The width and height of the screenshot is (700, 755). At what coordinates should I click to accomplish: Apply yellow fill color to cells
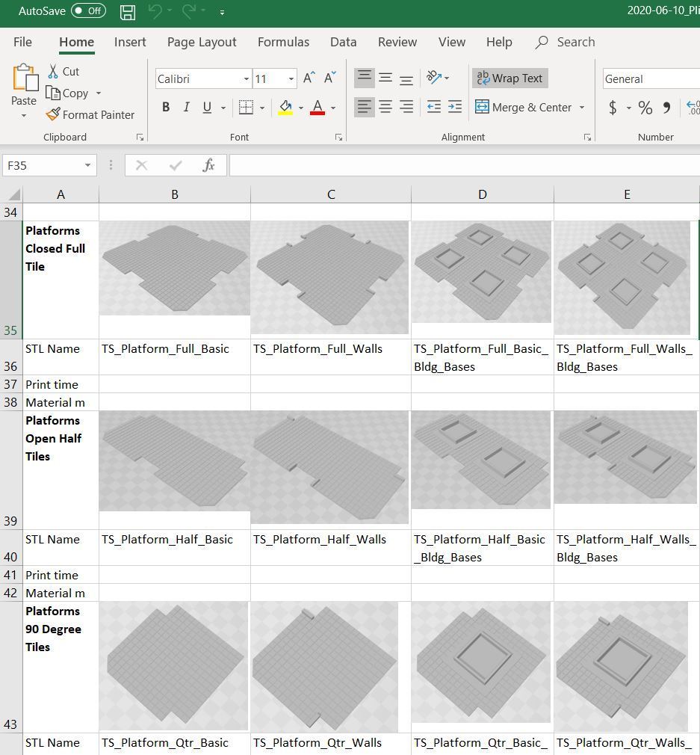(x=285, y=107)
